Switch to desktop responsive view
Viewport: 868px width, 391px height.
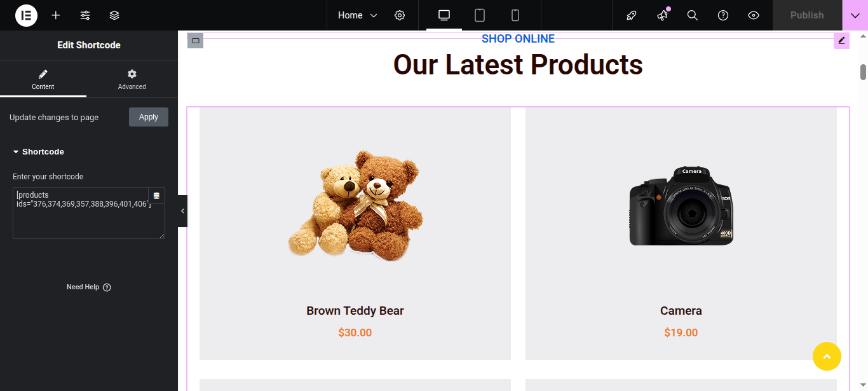click(x=444, y=15)
